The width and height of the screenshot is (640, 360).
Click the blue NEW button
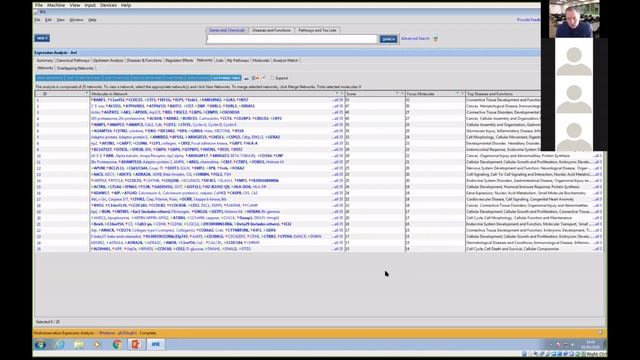click(x=42, y=38)
